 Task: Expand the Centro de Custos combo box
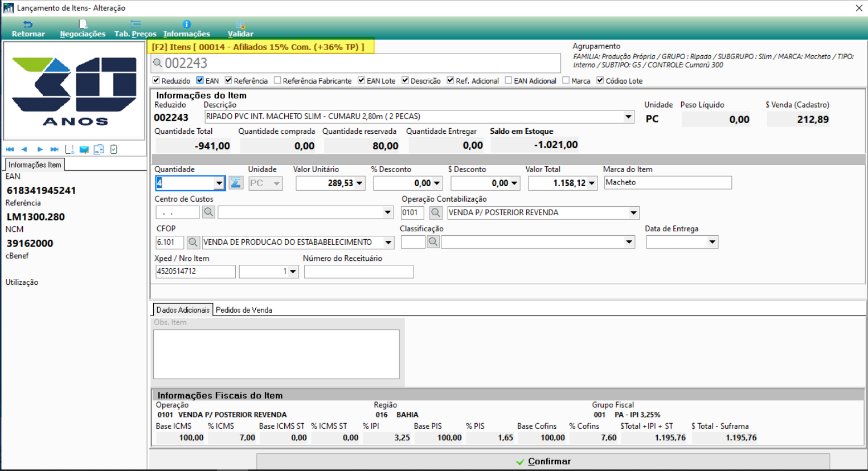[x=388, y=212]
